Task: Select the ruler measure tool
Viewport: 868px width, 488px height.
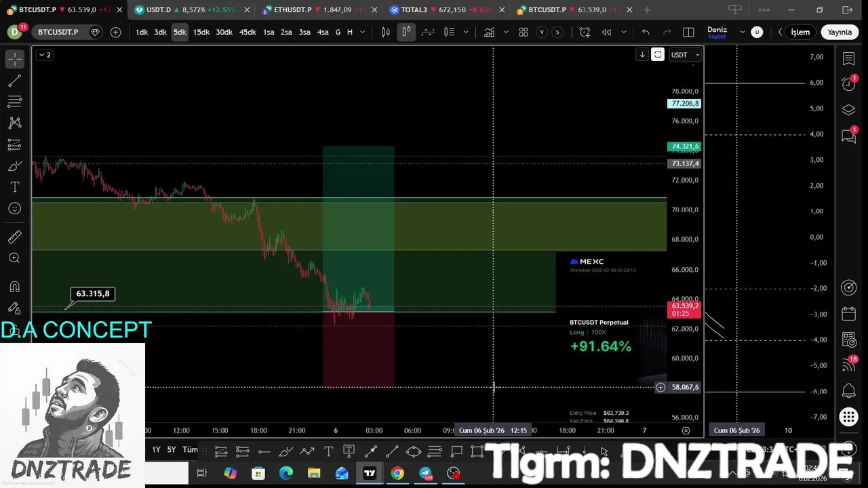Action: (x=14, y=237)
